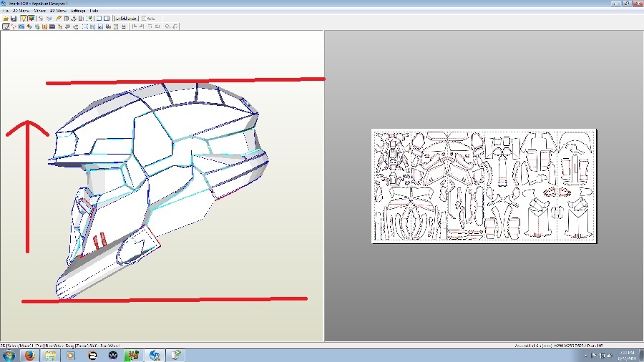This screenshot has height=362, width=644.
Task: Click the green marker dotted-box toolbar icon
Action: (x=89, y=19)
